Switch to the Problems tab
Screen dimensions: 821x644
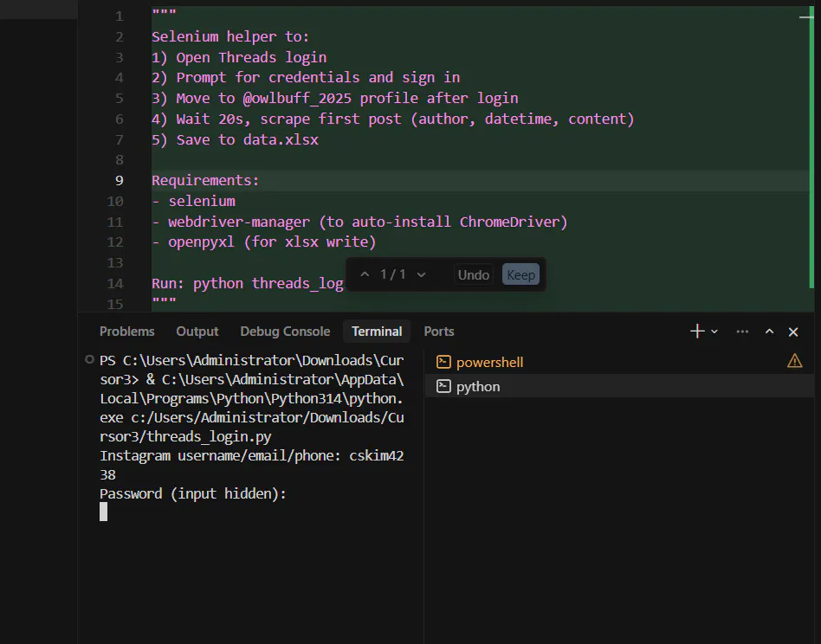pos(126,332)
